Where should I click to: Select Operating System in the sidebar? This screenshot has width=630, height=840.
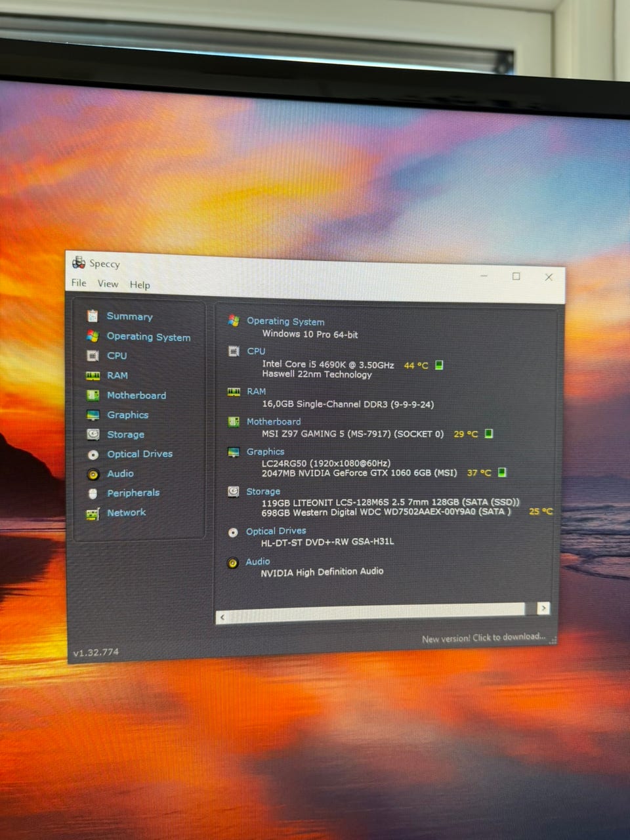(148, 337)
